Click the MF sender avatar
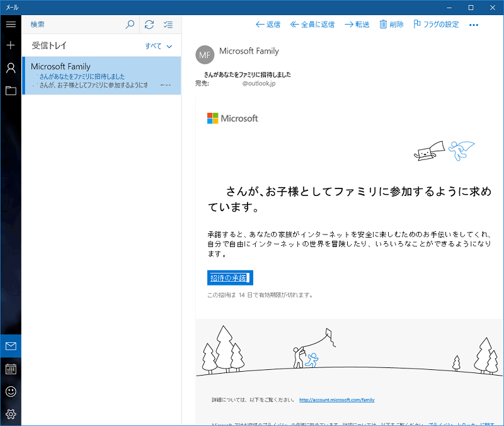This screenshot has height=426, width=504. pos(205,55)
